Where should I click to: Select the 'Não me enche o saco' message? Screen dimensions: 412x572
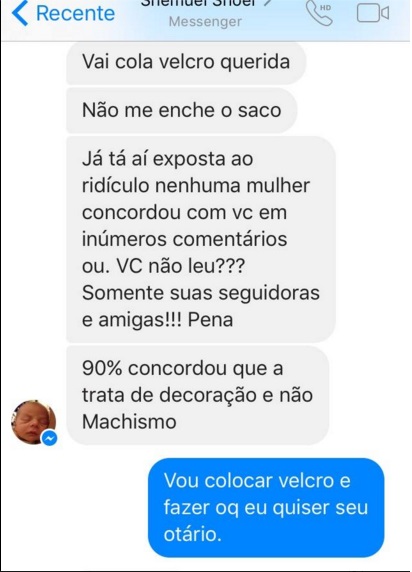tap(181, 111)
